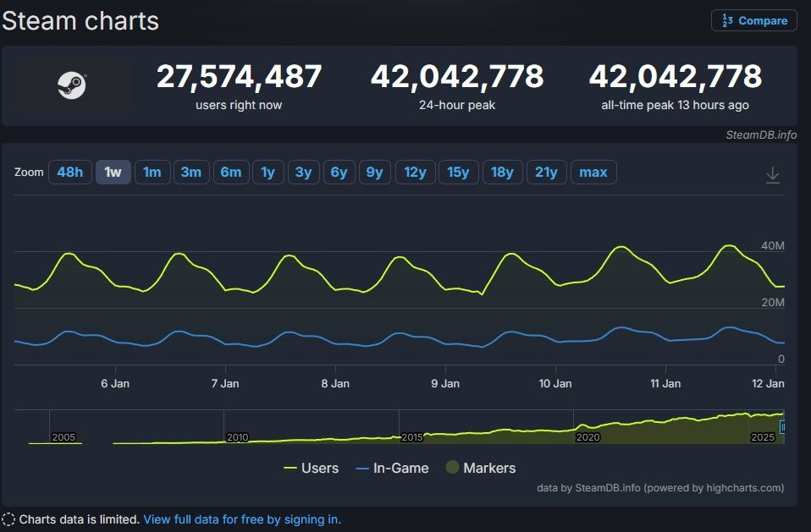Re-select the active 1w zoom button

click(x=113, y=172)
